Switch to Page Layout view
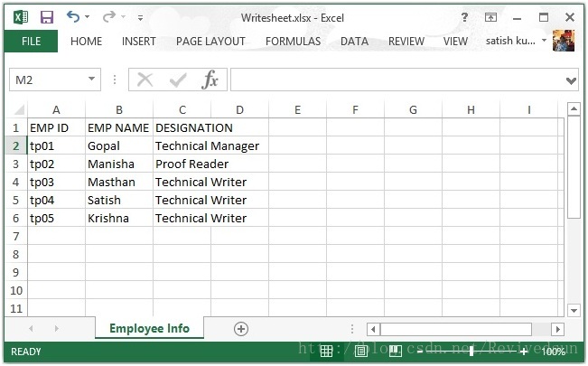This screenshot has height=366, width=588. click(360, 351)
